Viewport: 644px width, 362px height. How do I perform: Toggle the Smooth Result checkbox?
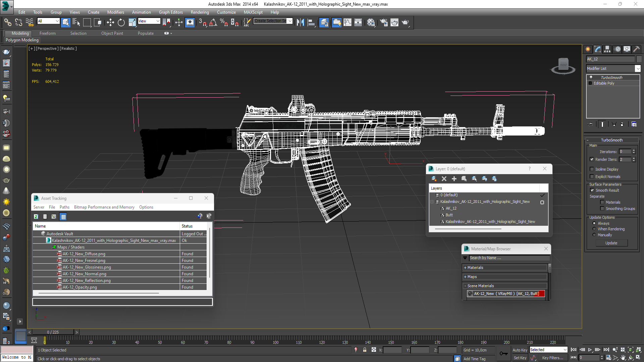pos(592,190)
